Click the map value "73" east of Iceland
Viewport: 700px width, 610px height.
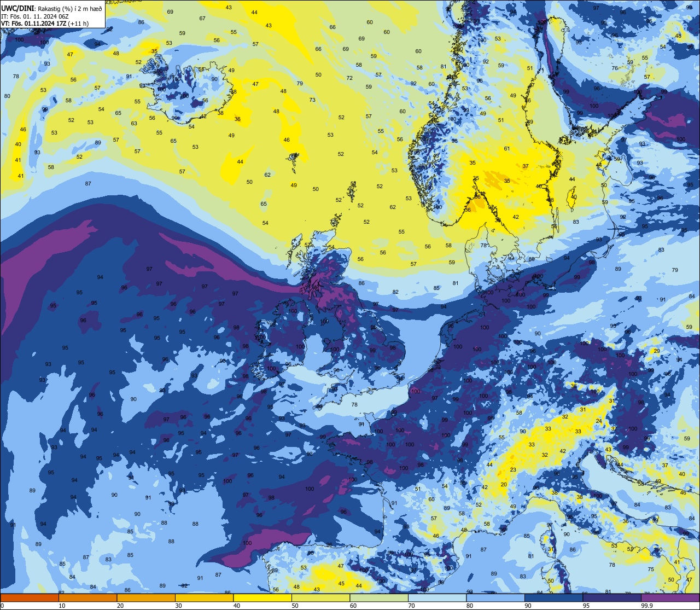[x=312, y=100]
